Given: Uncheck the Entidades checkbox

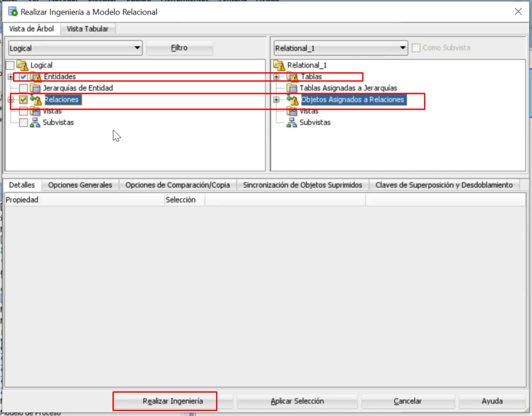Looking at the screenshot, I should click(x=22, y=76).
